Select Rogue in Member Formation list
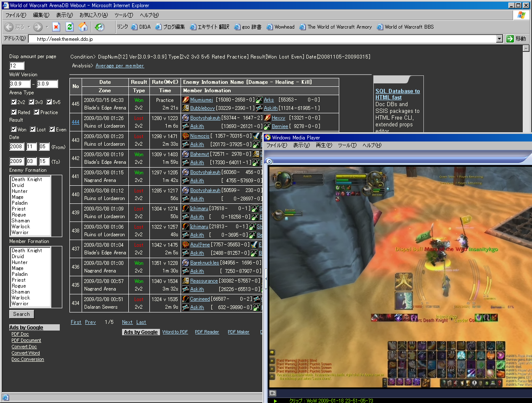 point(19,286)
